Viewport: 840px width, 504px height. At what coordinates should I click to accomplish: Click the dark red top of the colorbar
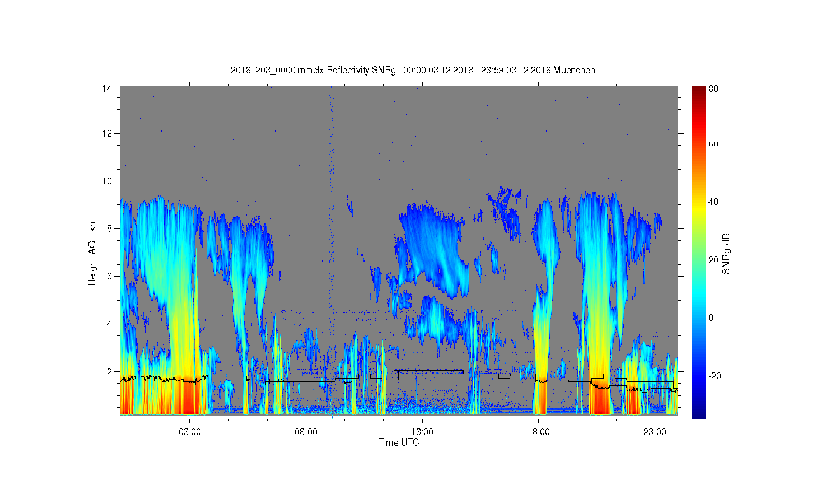point(698,92)
